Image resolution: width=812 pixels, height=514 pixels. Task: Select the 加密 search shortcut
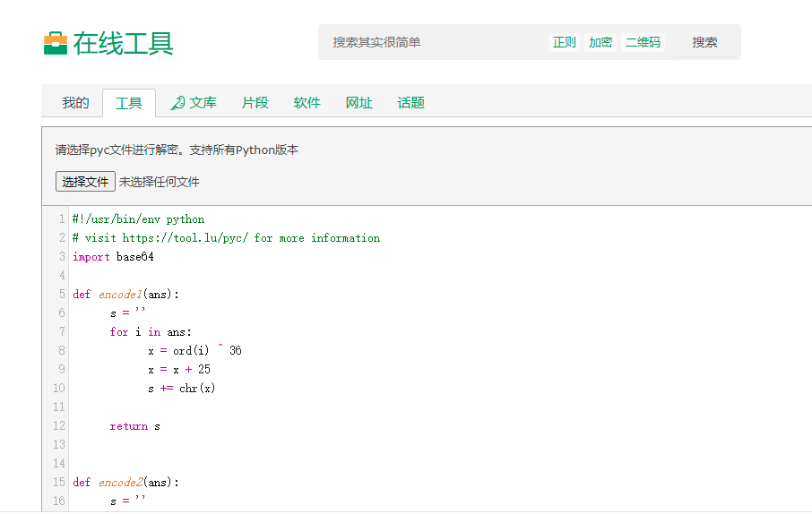click(x=600, y=42)
